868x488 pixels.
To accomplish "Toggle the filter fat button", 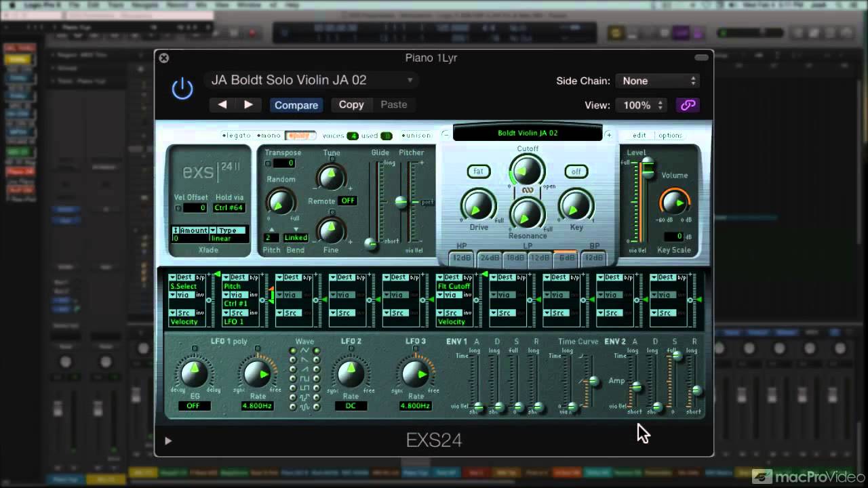I will 479,171.
